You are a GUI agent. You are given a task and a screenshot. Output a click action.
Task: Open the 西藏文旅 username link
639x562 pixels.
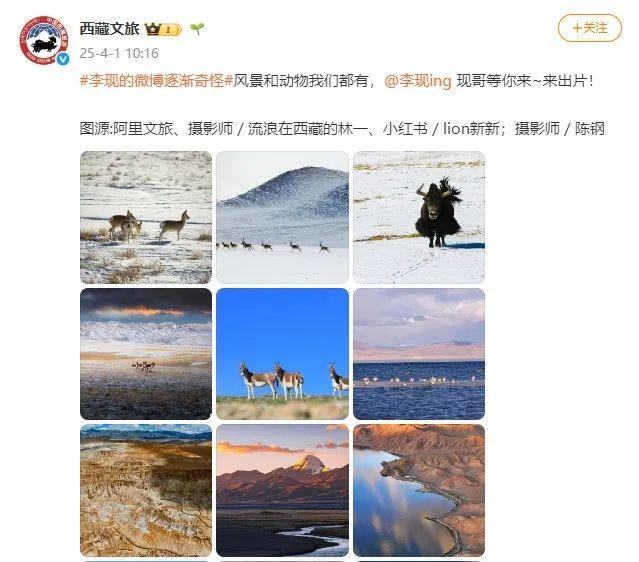coord(110,29)
